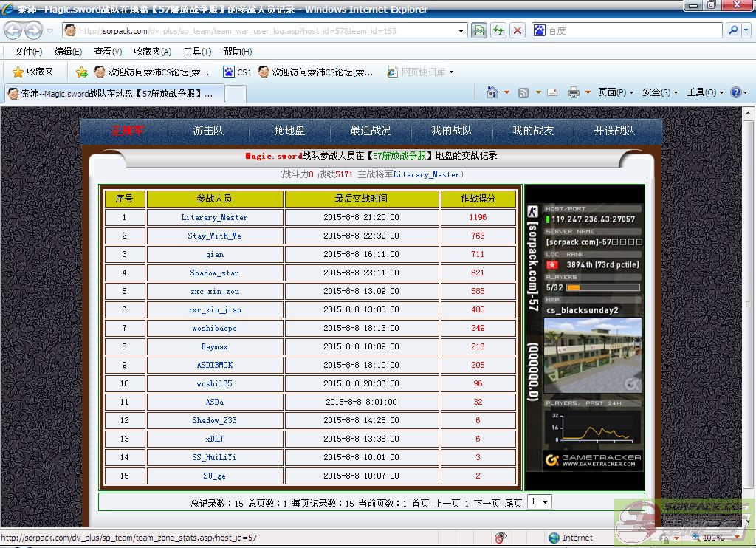Click the RSS feeds icon
The width and height of the screenshot is (756, 548).
tap(523, 92)
